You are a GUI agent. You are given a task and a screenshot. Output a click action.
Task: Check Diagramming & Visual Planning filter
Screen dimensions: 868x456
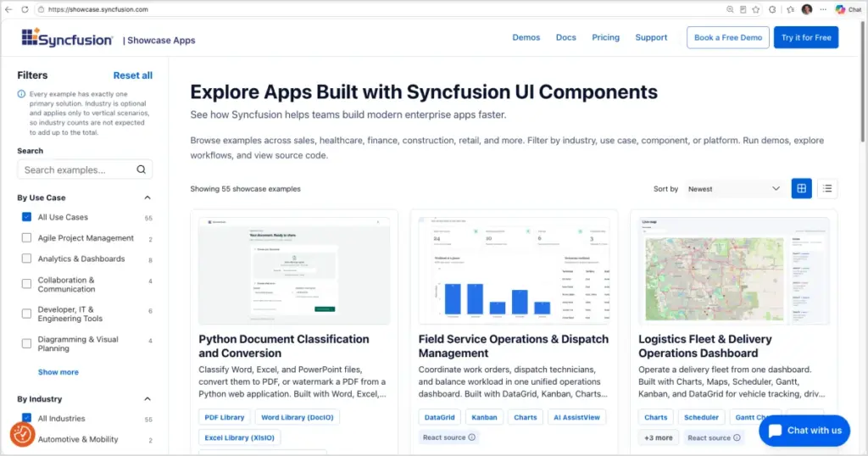tap(26, 343)
